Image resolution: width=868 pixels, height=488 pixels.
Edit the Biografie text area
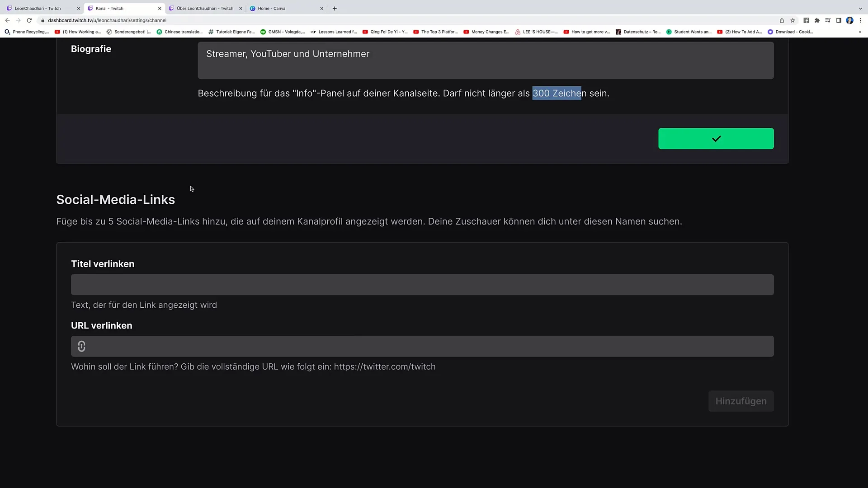point(486,61)
